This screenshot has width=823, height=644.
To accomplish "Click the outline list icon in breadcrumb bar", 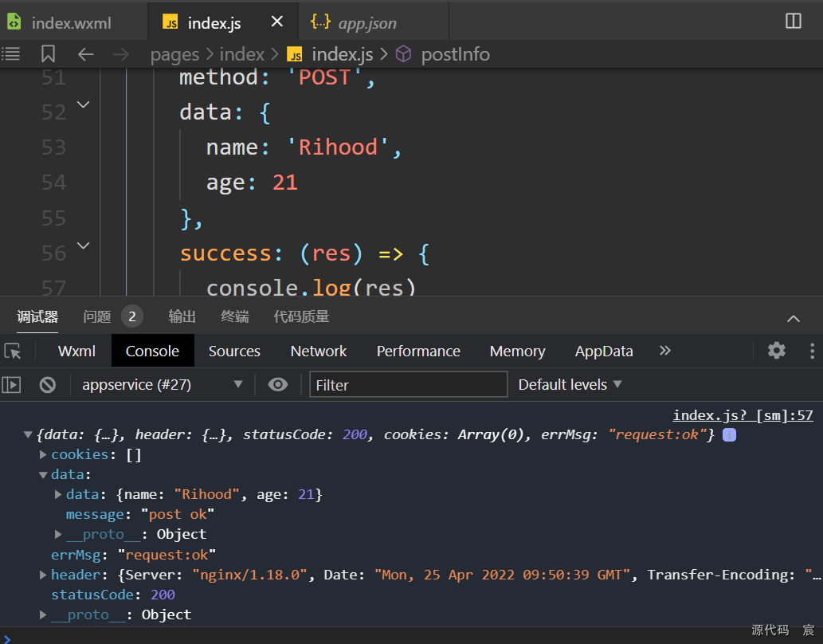I will click(10, 53).
